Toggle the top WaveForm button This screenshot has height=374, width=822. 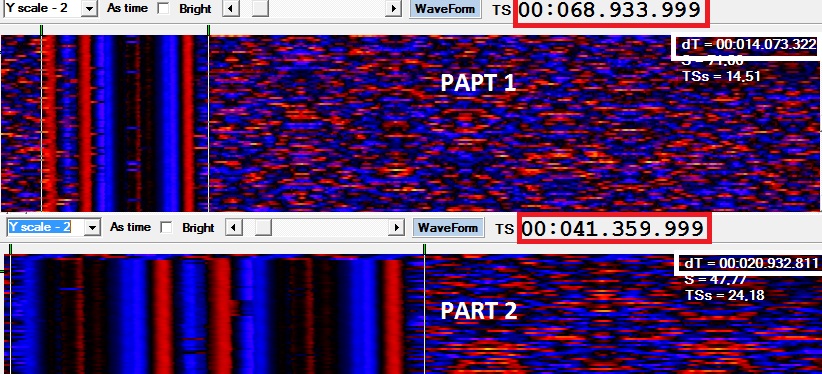[x=445, y=9]
